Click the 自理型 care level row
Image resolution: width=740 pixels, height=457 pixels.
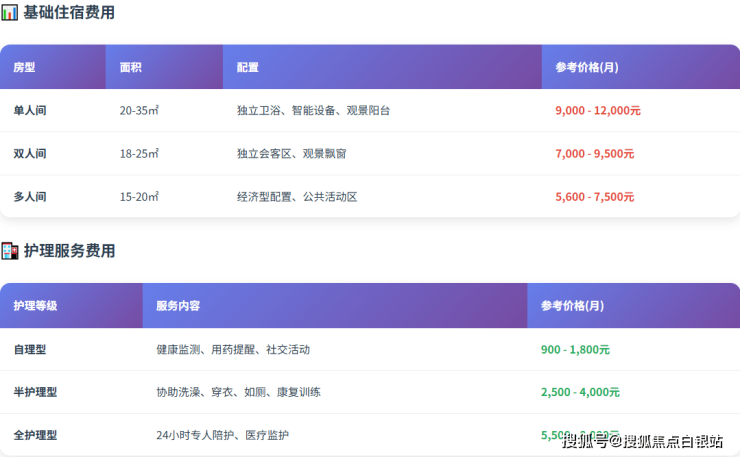30,350
